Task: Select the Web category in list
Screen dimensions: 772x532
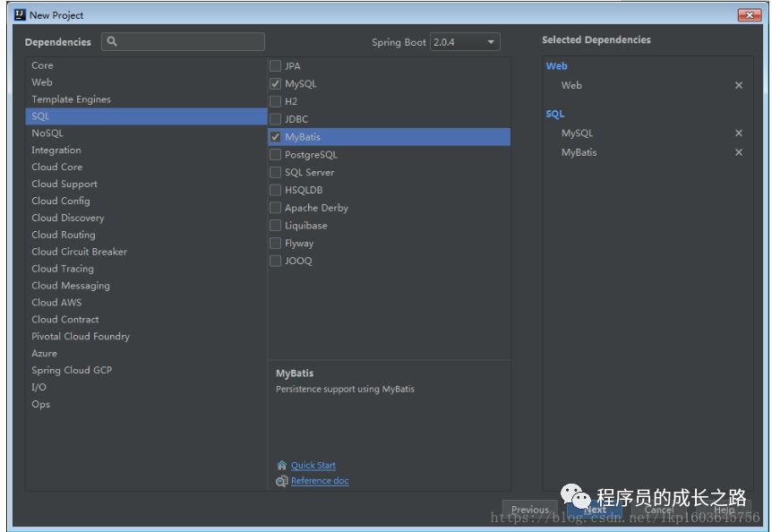Action: click(x=146, y=82)
